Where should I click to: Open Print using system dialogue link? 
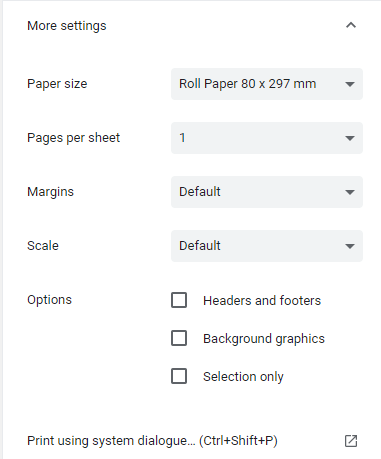[x=152, y=441]
